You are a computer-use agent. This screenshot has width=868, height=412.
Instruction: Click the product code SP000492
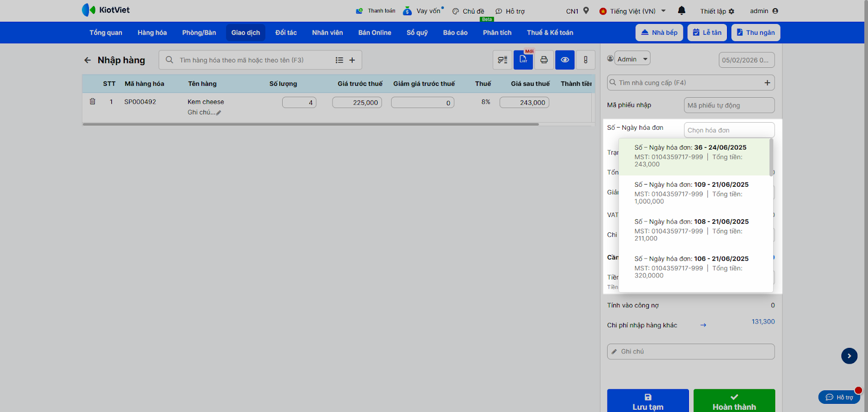pos(140,102)
